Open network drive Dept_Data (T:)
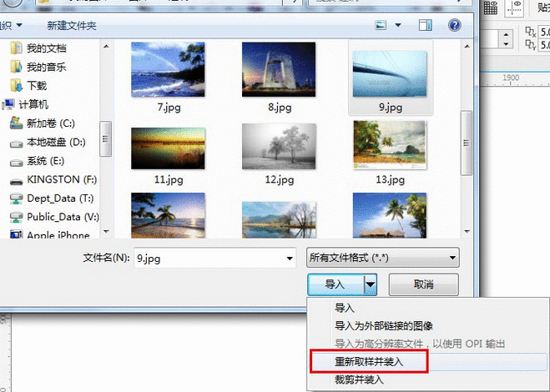Screen dimensions: 550x392 pos(60,199)
